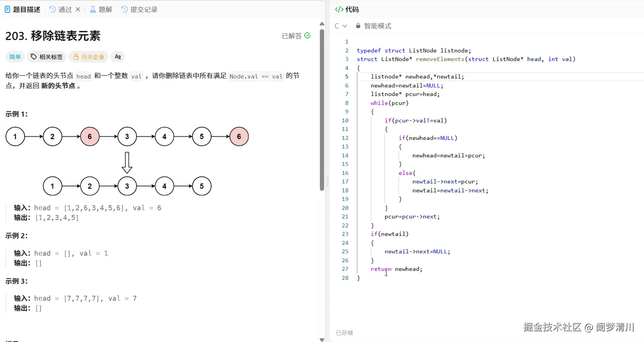Screen dimensions: 644x342
Task: Click the title 203. 移除链表元素
Action: point(53,36)
